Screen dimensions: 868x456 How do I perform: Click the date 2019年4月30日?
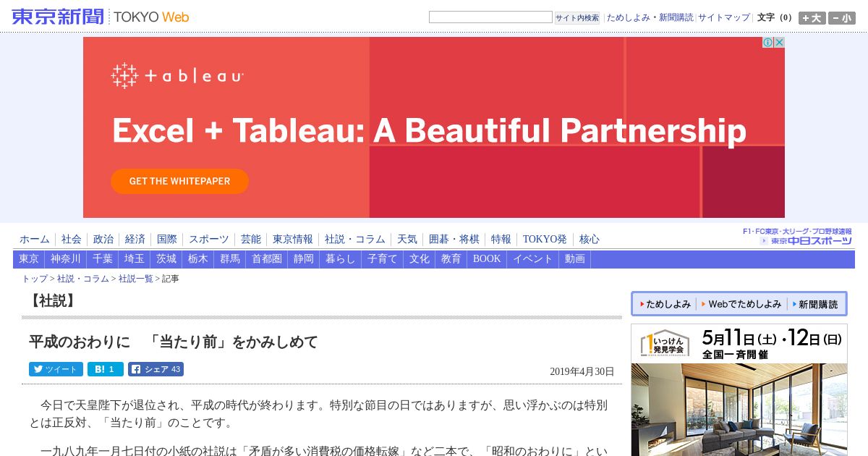[x=582, y=371]
